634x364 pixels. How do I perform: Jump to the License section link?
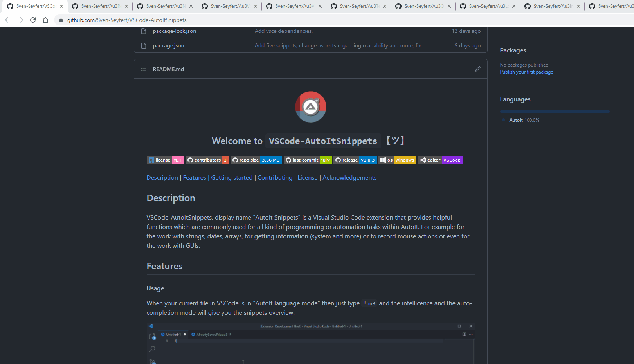[x=308, y=178]
